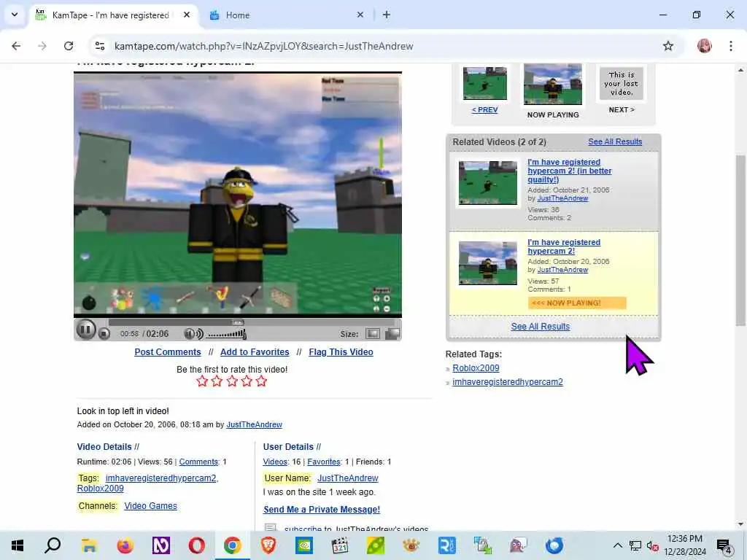The height and width of the screenshot is (560, 747).
Task: Click the bottom See All Results link
Action: [x=541, y=326]
